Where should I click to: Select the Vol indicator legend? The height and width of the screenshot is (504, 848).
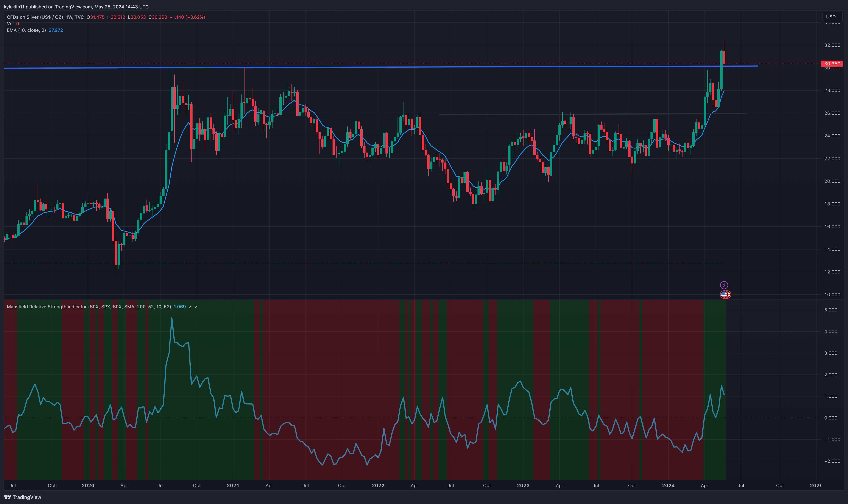pos(10,24)
